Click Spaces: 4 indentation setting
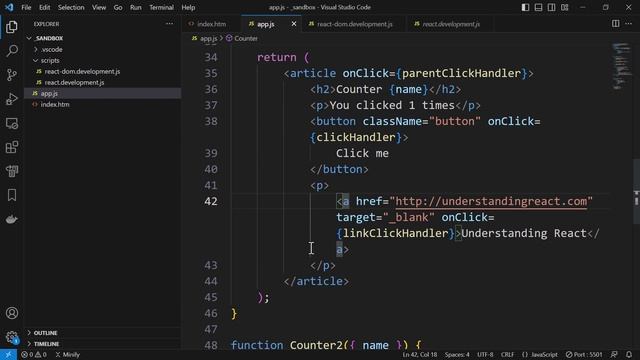640x360 pixels. (x=457, y=355)
